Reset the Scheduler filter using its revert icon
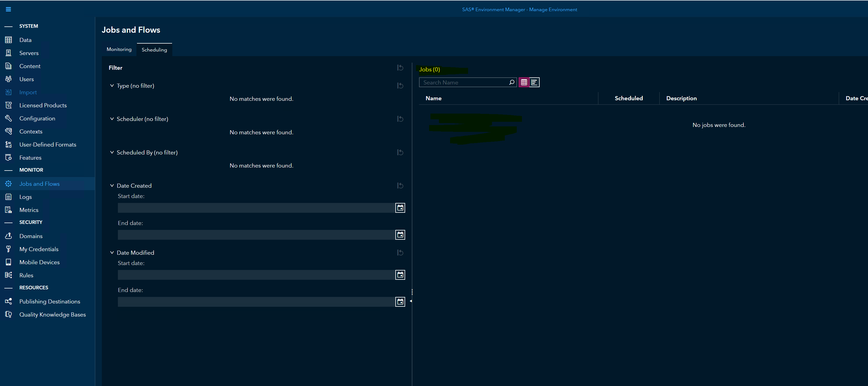The width and height of the screenshot is (868, 386). pyautogui.click(x=400, y=119)
